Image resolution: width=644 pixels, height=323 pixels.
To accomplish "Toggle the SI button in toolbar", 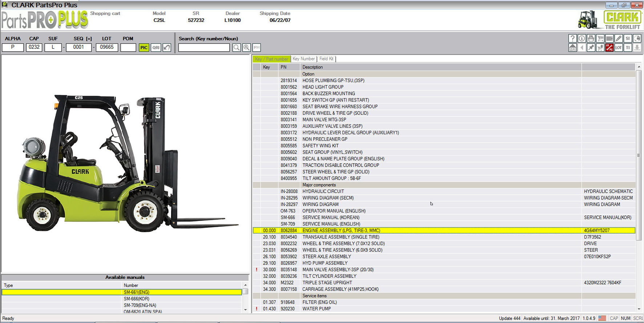I will (x=628, y=38).
